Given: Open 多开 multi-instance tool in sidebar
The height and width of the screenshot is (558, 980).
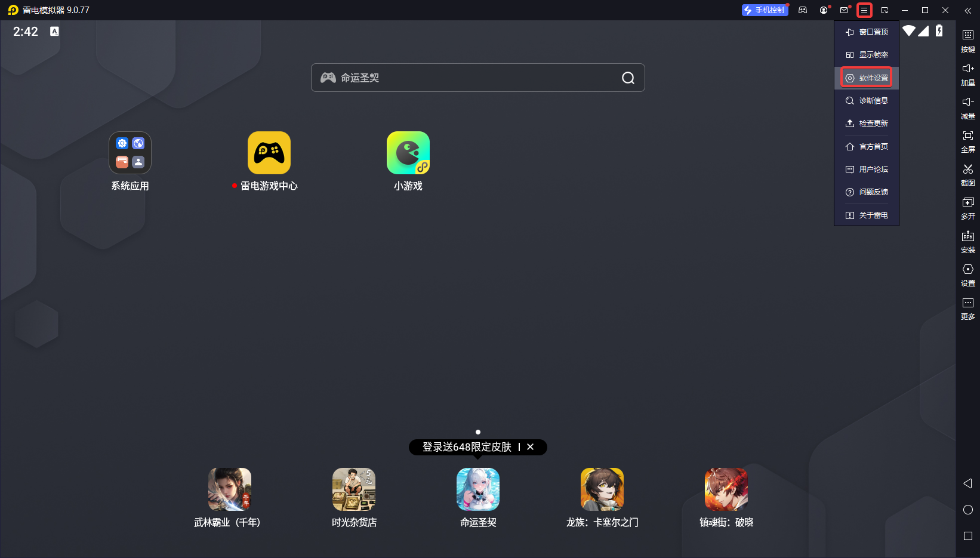Looking at the screenshot, I should point(967,203).
